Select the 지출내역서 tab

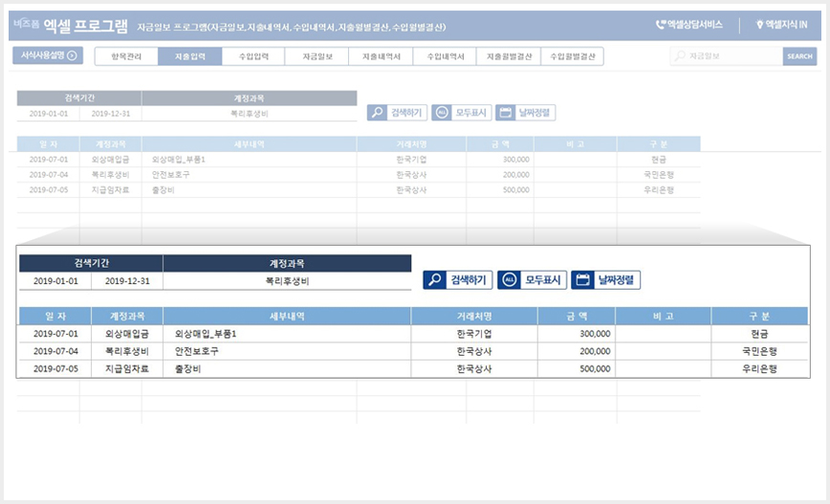click(382, 56)
